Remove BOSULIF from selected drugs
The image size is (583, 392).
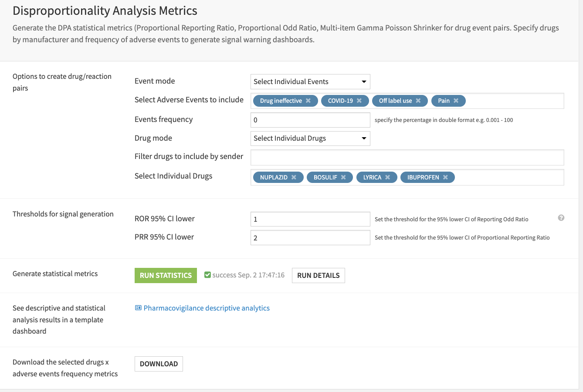click(343, 177)
